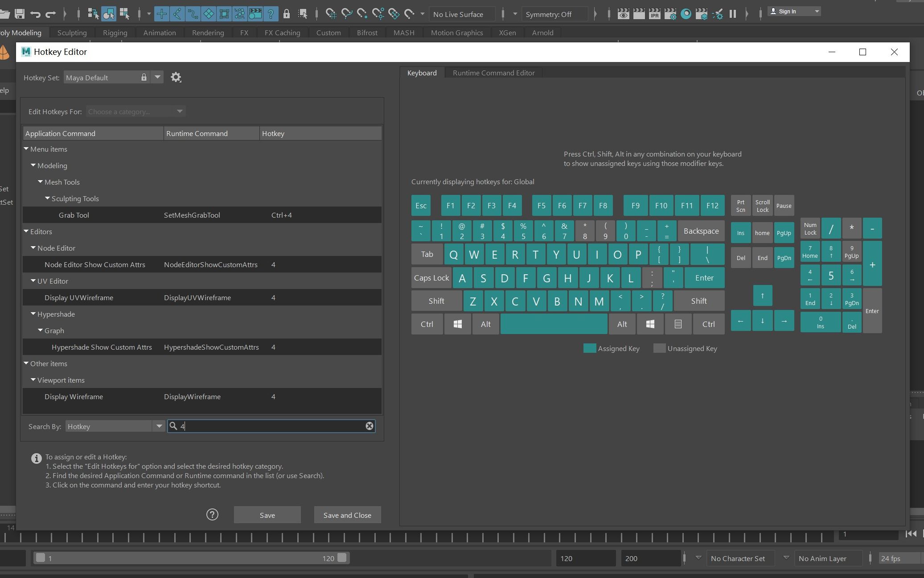
Task: Switch to the Runtime Command Editor tab
Action: click(493, 73)
